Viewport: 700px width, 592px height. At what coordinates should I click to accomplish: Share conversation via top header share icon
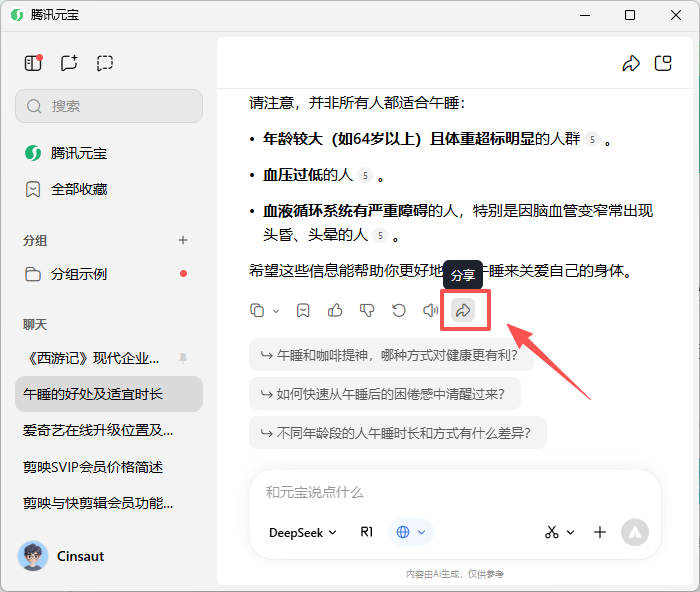click(631, 63)
